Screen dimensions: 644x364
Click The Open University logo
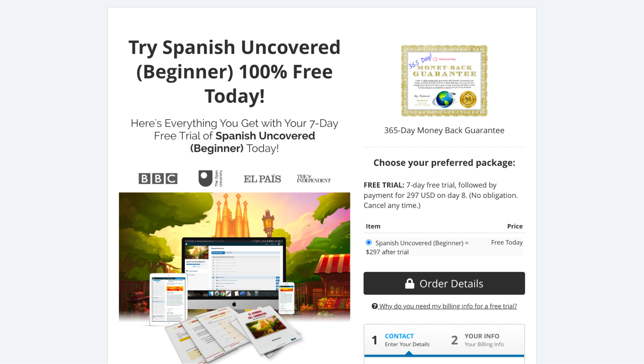(x=210, y=178)
